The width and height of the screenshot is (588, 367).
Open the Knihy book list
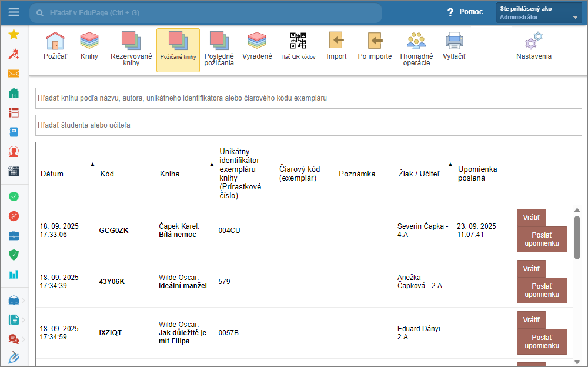click(x=89, y=47)
